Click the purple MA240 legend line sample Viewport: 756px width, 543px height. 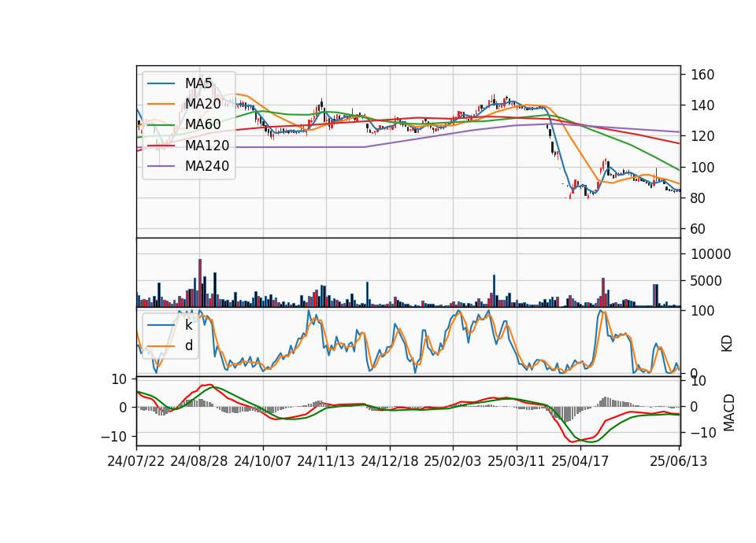pos(161,166)
